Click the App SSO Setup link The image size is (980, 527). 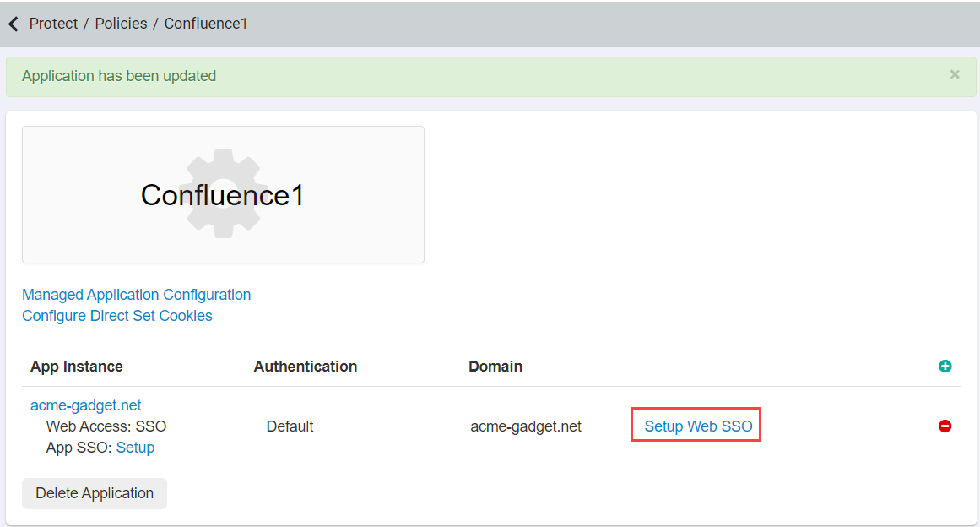[x=135, y=447]
